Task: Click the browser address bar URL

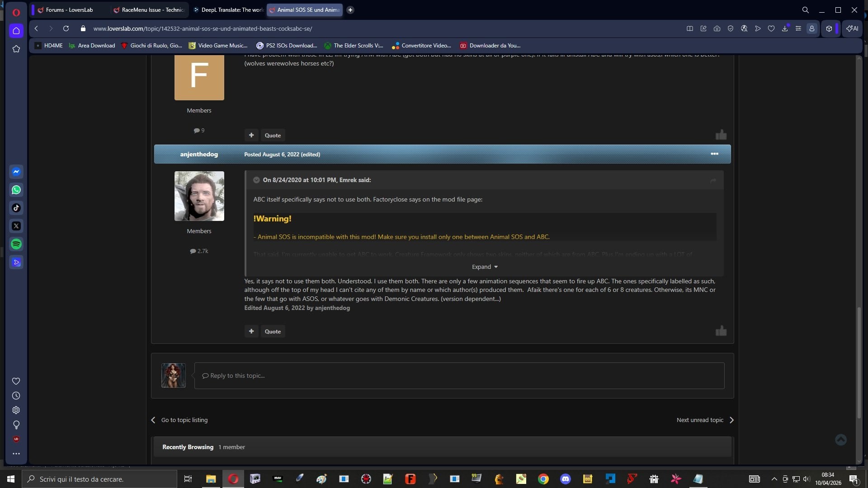Action: point(203,28)
